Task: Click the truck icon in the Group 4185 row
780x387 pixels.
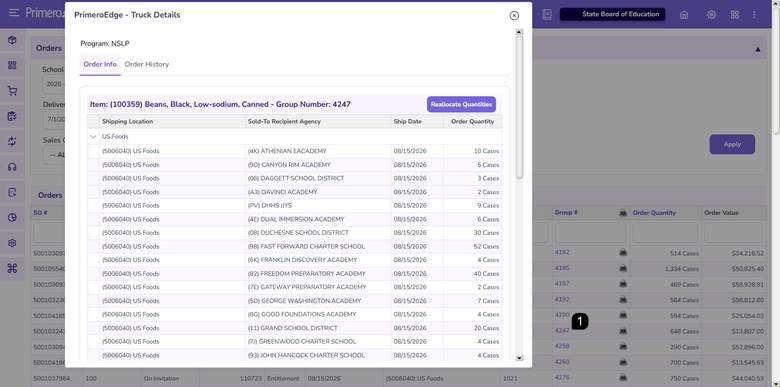Action: (623, 269)
